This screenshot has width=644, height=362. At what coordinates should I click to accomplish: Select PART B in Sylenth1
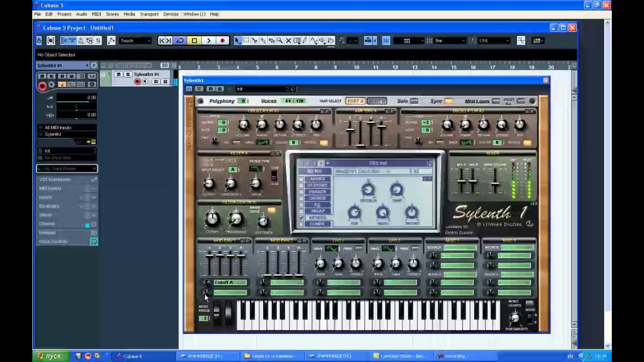[376, 101]
